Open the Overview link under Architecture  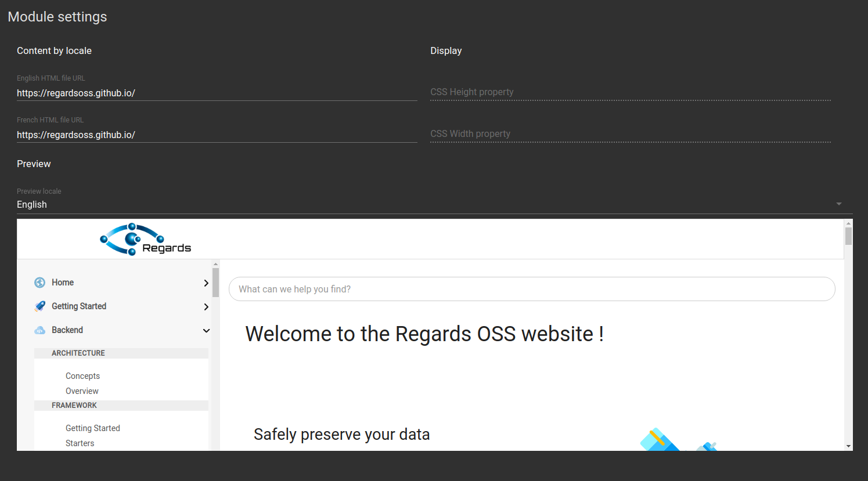tap(82, 391)
